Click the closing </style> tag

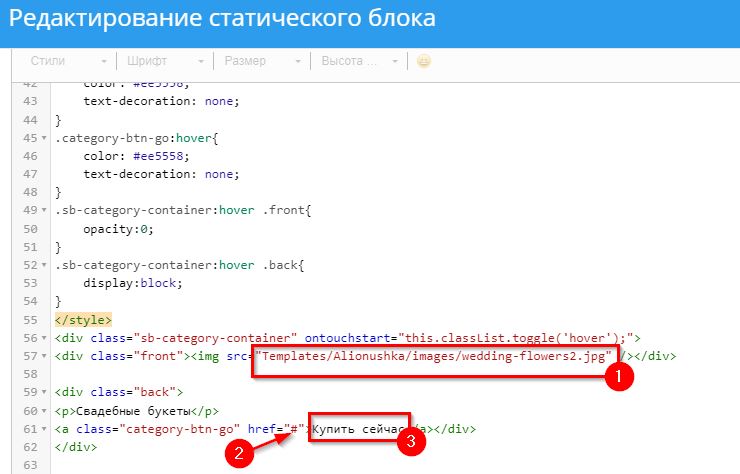(x=83, y=320)
